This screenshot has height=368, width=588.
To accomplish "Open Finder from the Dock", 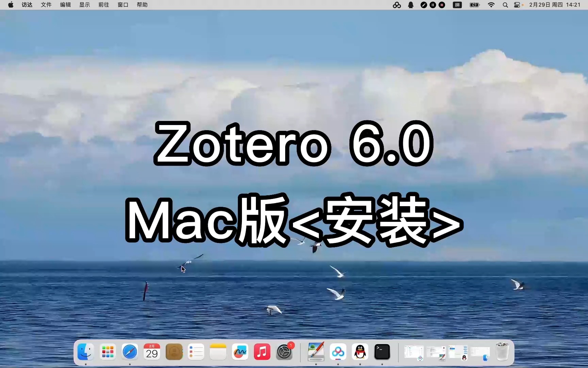I will [85, 352].
